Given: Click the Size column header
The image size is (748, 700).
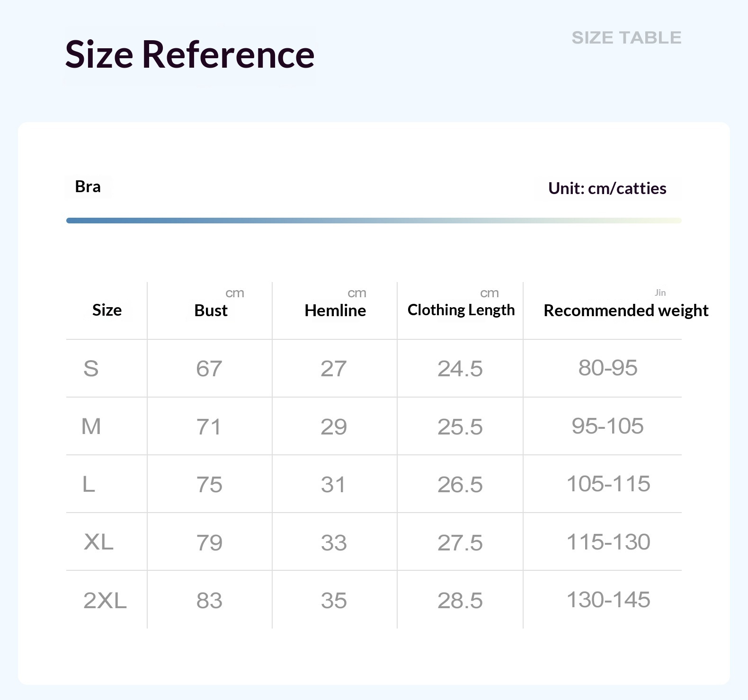Looking at the screenshot, I should (x=107, y=310).
